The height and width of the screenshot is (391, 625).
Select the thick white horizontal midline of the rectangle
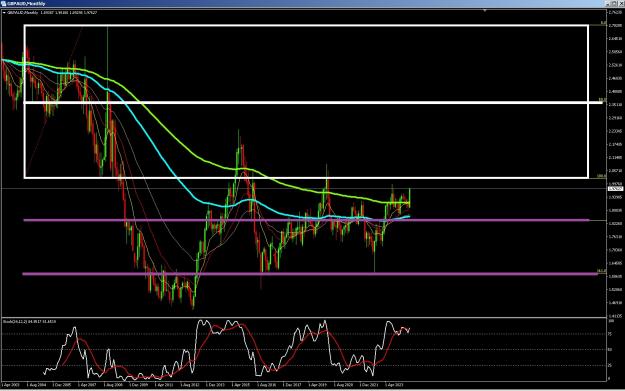(x=314, y=103)
